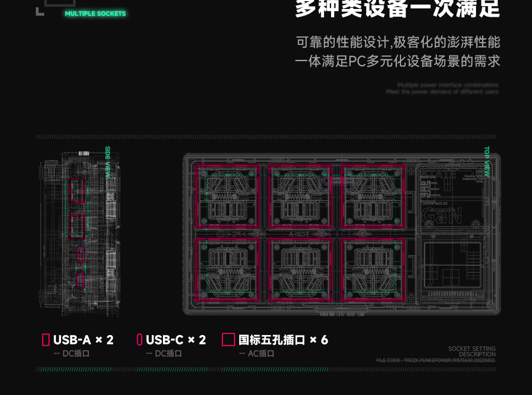Viewport: 532px width, 395px height.
Task: Click the square five-hole socket legend icon
Action: pos(228,340)
